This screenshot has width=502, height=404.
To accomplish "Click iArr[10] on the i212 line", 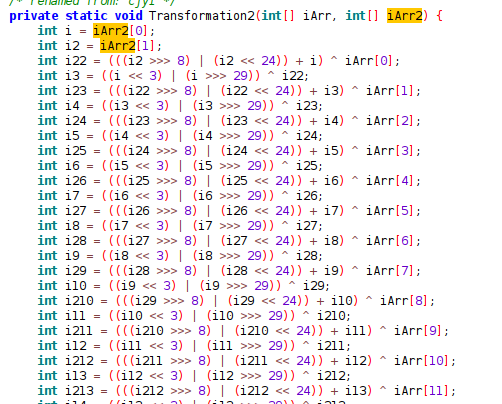I will click(421, 361).
